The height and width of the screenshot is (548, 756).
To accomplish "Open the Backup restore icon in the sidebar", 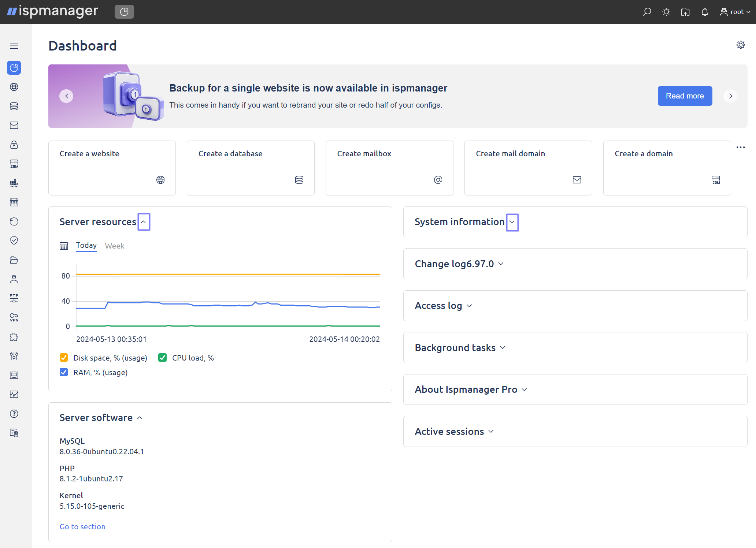I will click(14, 221).
